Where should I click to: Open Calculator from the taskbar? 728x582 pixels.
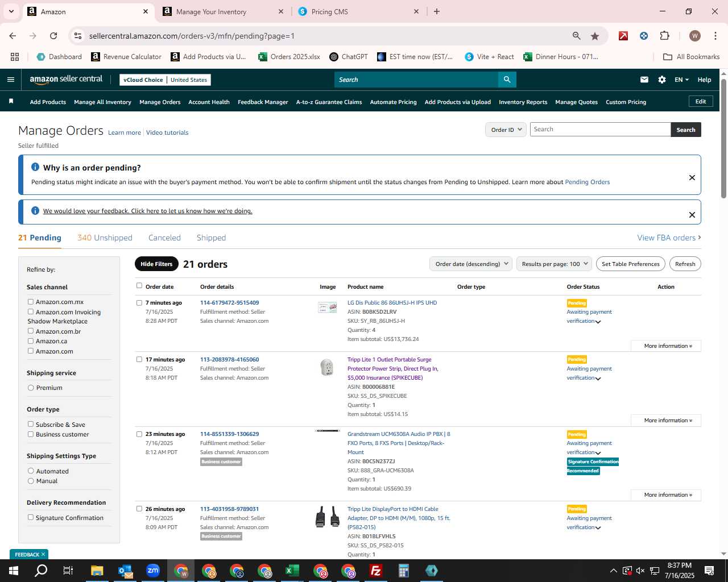[404, 571]
